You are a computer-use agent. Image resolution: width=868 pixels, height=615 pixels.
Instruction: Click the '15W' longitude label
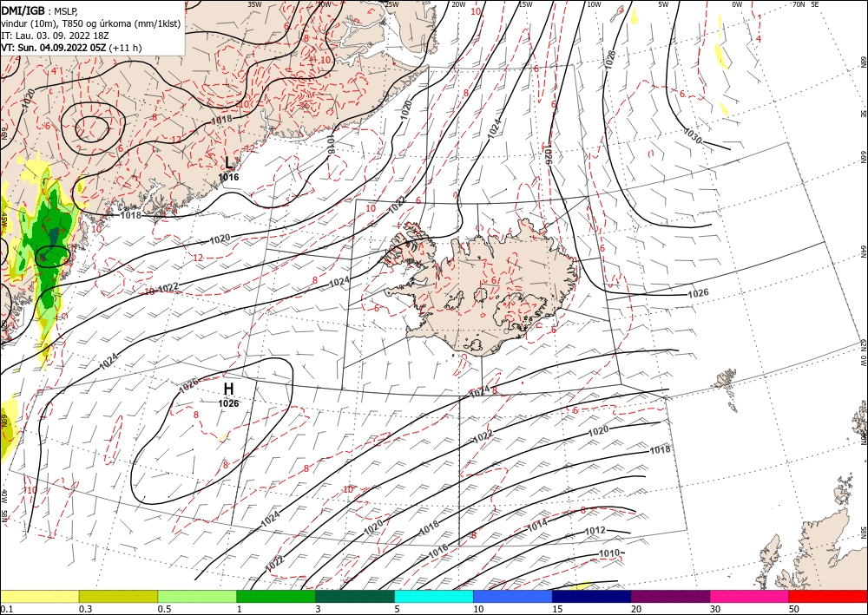pyautogui.click(x=525, y=4)
